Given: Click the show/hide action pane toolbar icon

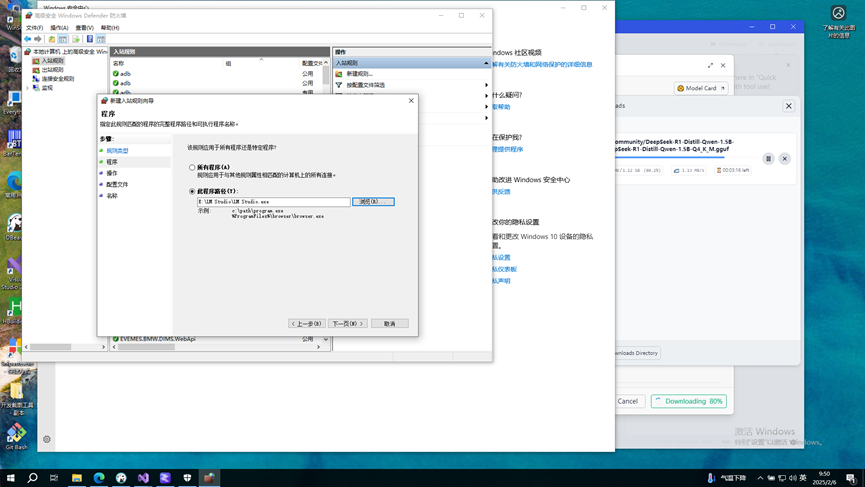Looking at the screenshot, I should pos(100,39).
